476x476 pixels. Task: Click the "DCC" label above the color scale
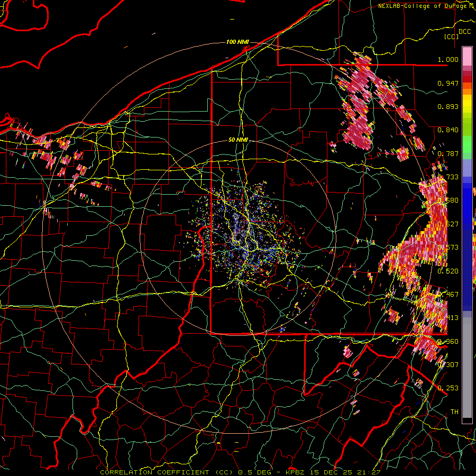(x=464, y=32)
